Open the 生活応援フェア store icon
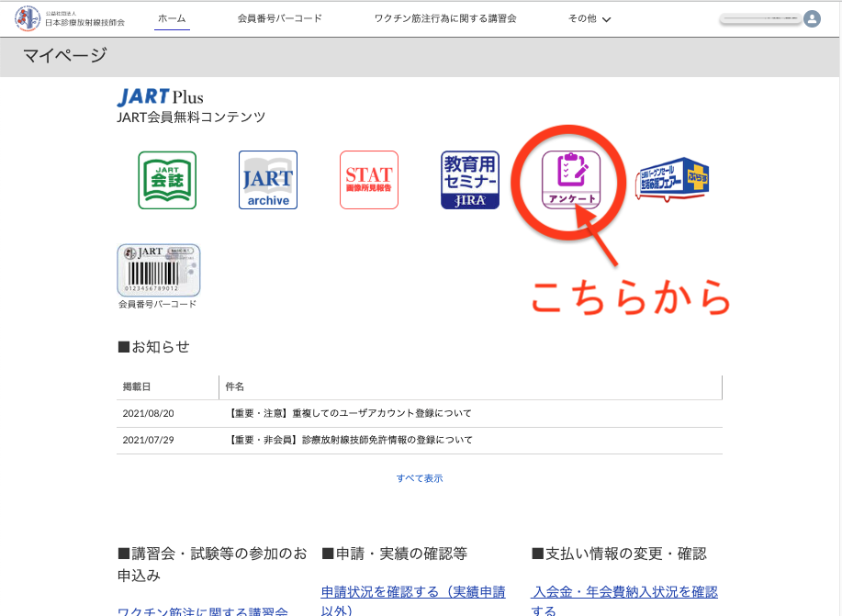Viewport: 842px width, 616px height. 671,179
